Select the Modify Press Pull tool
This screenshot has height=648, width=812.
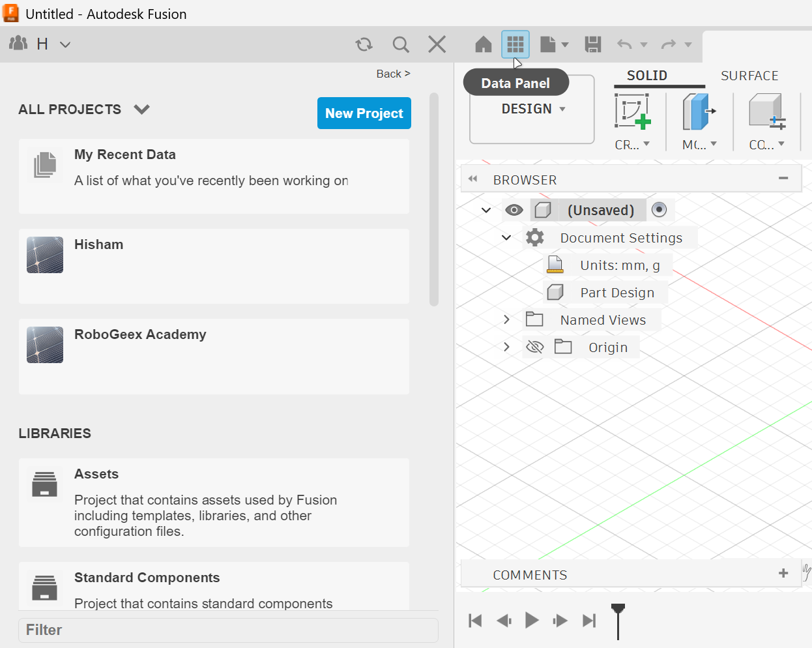(699, 111)
